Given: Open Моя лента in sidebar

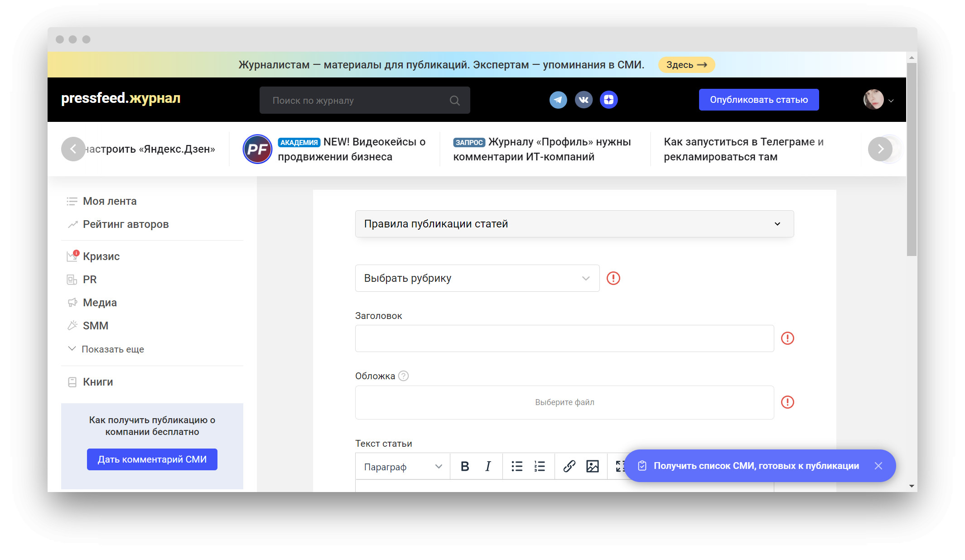Looking at the screenshot, I should coord(109,201).
